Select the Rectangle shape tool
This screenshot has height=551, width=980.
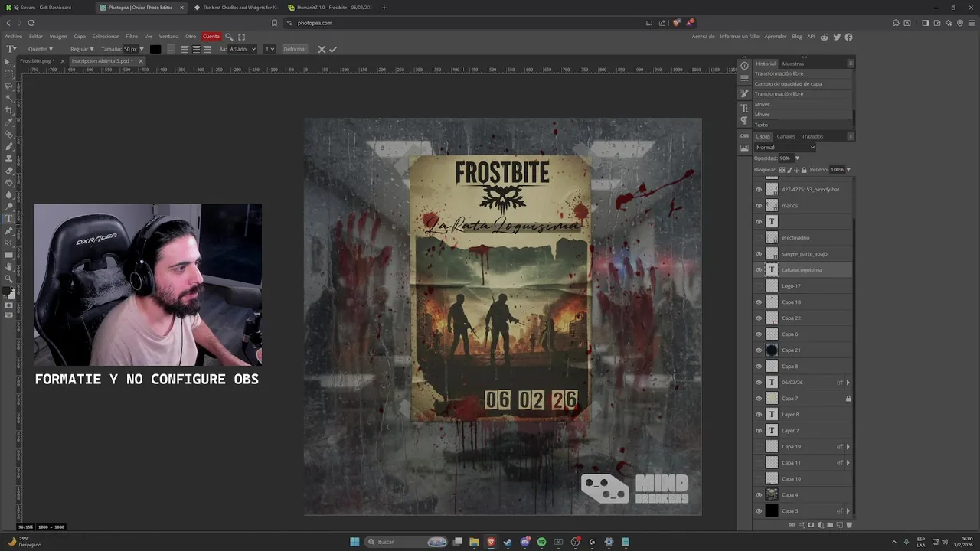tap(9, 255)
